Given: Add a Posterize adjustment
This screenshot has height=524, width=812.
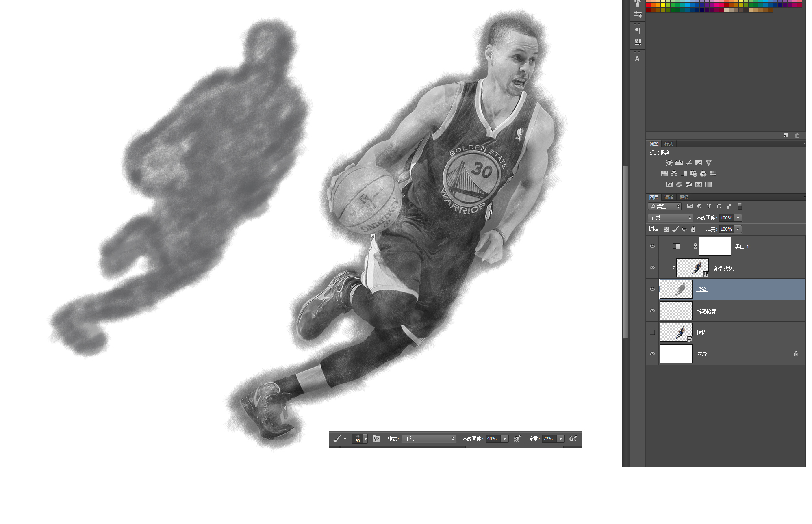Looking at the screenshot, I should 679,185.
